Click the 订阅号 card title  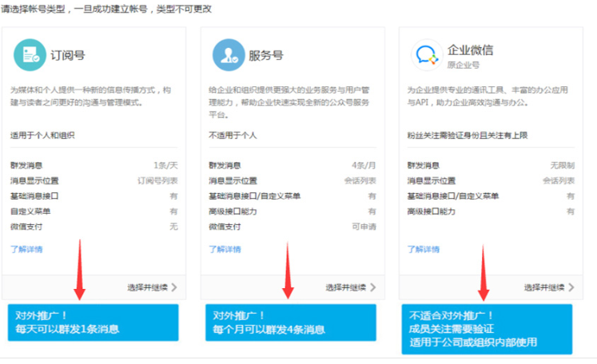68,56
